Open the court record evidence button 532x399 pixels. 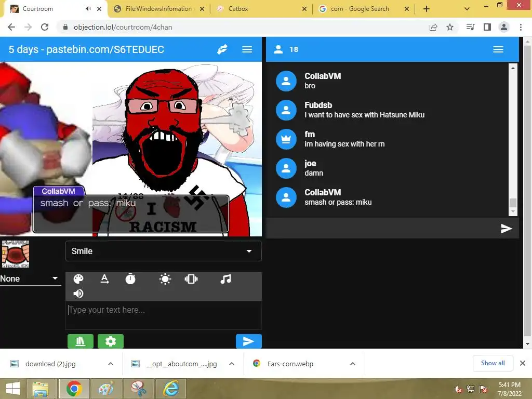[81, 341]
